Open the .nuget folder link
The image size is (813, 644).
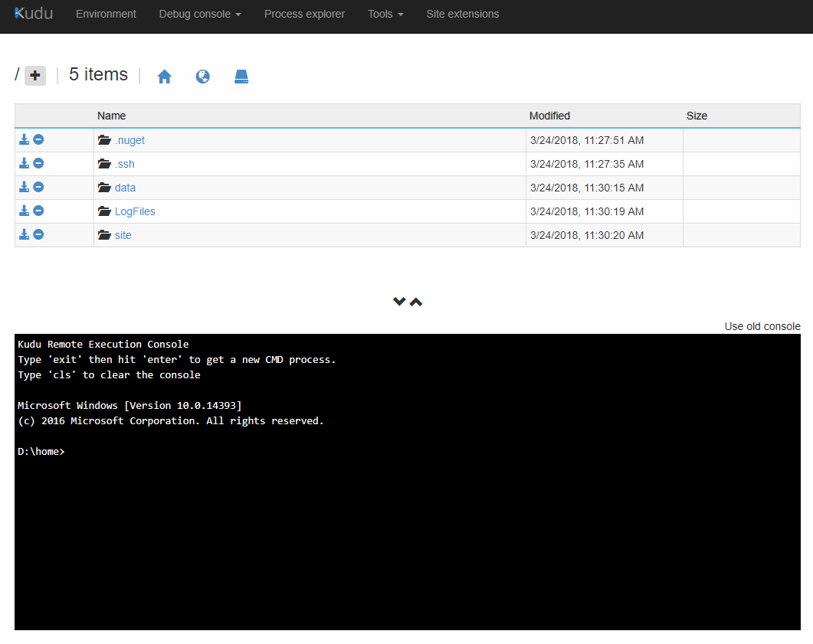(129, 140)
